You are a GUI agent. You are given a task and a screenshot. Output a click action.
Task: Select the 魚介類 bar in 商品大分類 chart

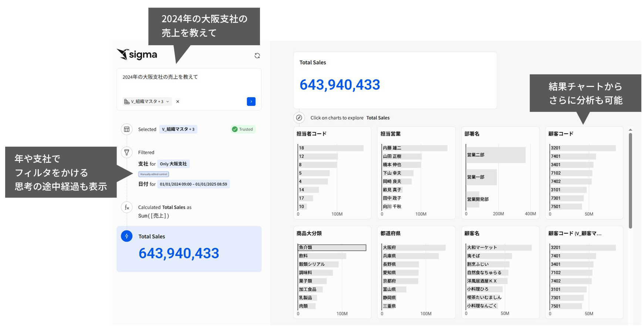[x=332, y=247]
